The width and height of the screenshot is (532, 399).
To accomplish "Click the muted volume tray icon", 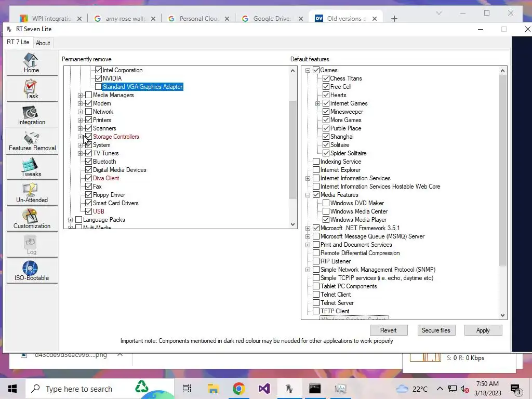I will tap(464, 389).
